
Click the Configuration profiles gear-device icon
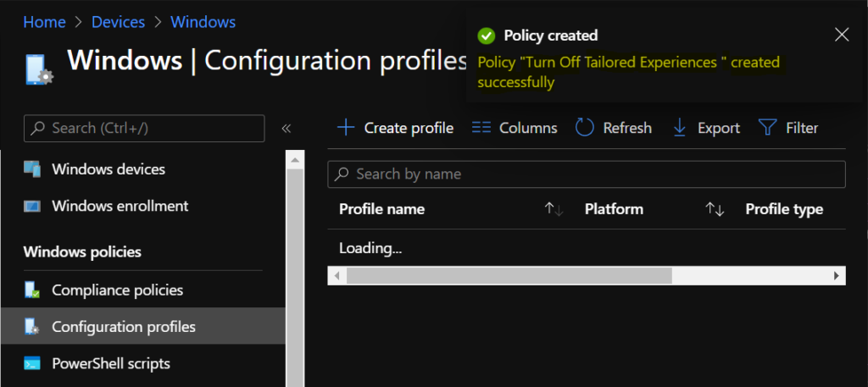(x=32, y=327)
